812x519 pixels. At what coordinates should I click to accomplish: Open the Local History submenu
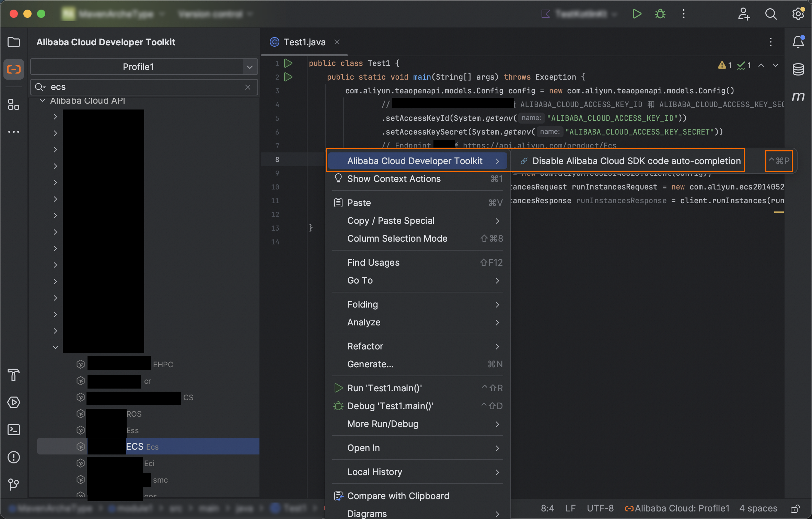(417, 472)
